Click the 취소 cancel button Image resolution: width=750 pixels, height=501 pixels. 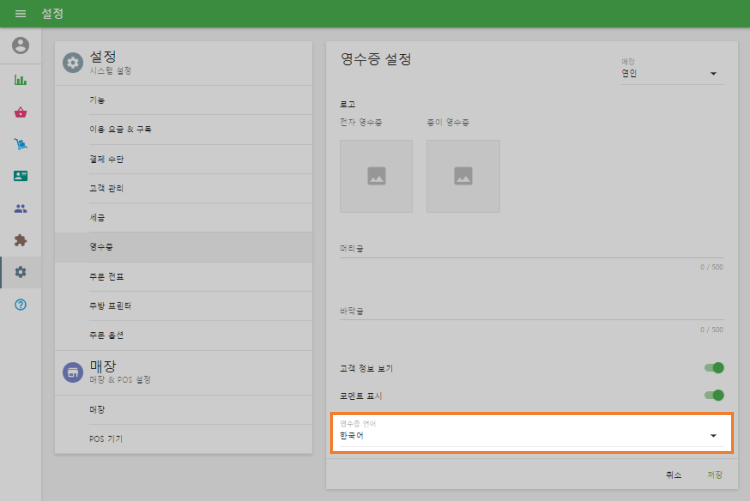(673, 474)
